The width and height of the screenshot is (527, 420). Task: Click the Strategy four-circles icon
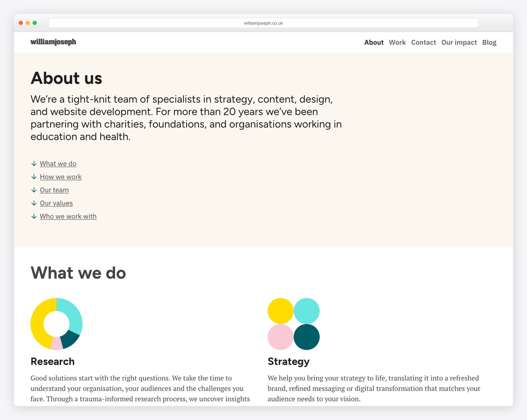tap(293, 324)
